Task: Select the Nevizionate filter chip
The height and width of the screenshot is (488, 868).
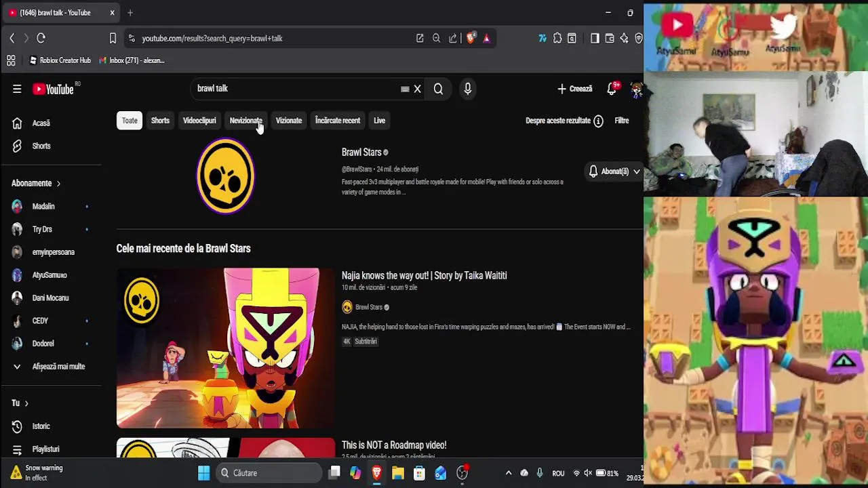Action: point(245,121)
